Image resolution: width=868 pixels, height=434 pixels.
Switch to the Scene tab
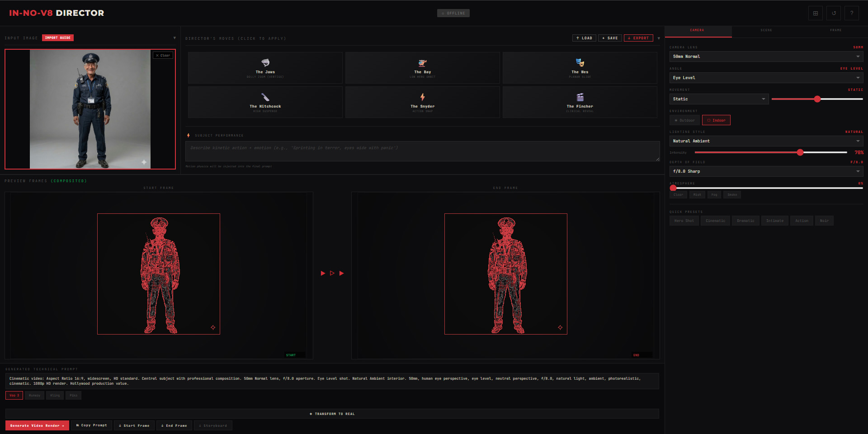coord(766,30)
